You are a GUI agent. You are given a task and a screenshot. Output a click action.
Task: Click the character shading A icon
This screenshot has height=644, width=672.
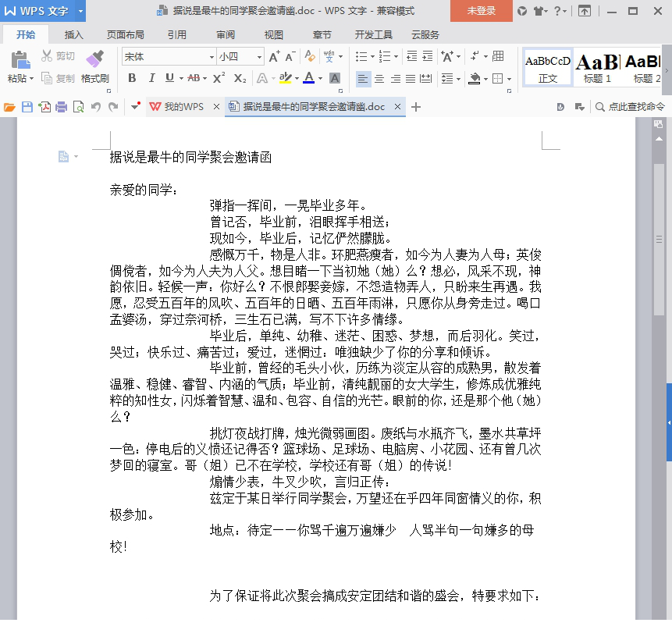[x=335, y=78]
